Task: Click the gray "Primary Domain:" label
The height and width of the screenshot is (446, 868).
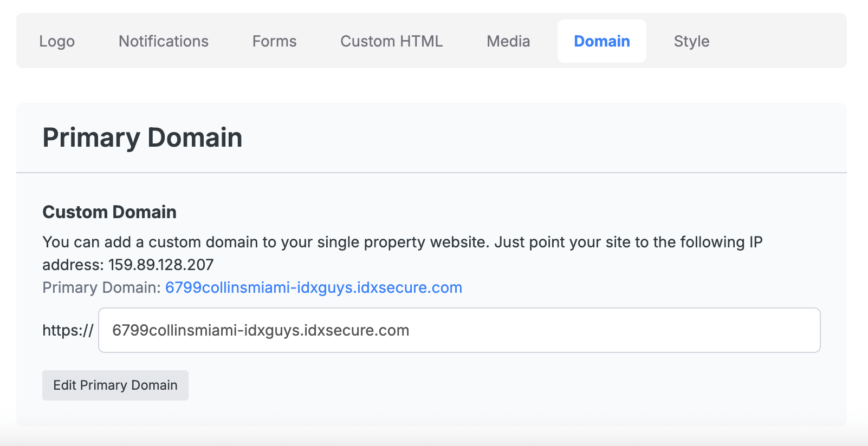Action: click(x=101, y=287)
